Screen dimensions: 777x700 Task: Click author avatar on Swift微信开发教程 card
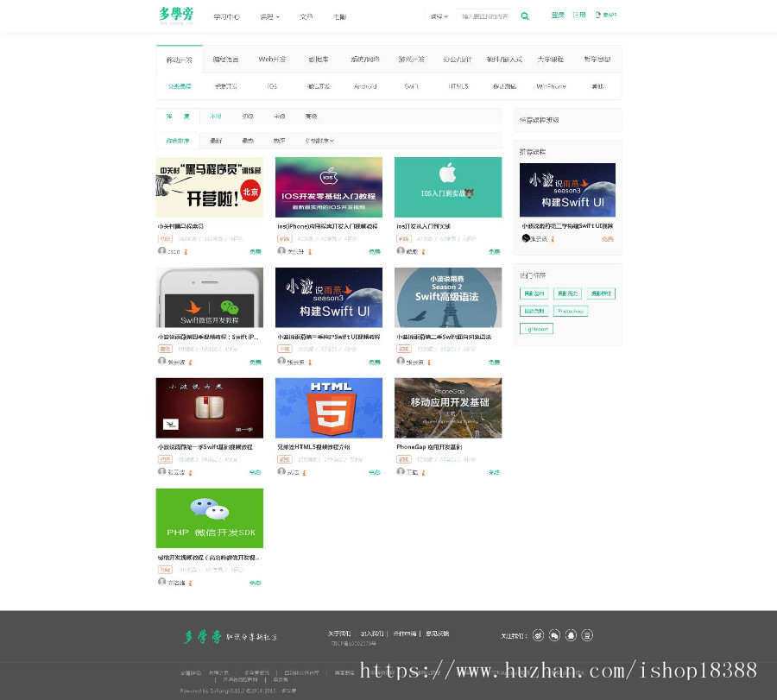click(162, 361)
